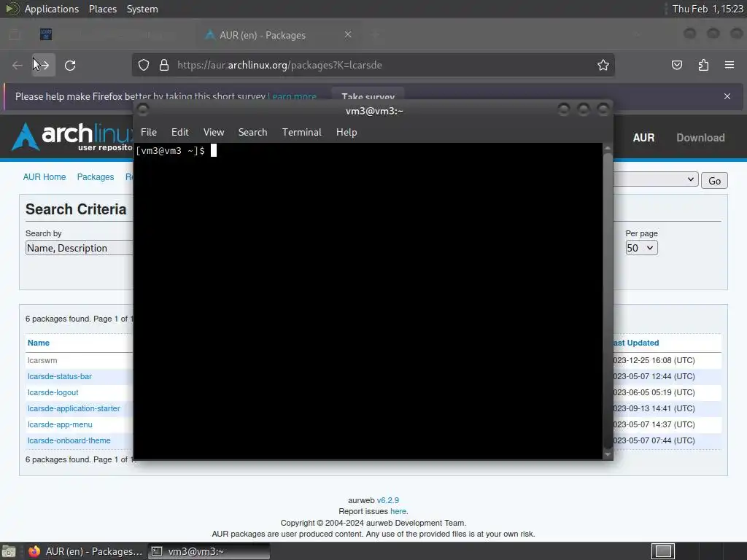
Task: Switch to the first pinned Firefox tab
Action: (46, 35)
